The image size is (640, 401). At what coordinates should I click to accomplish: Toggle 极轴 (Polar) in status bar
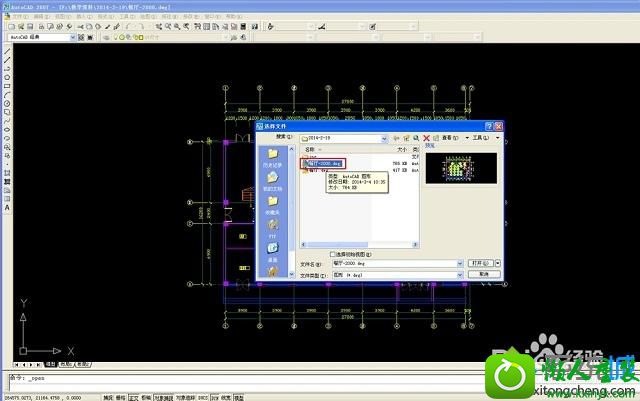coord(146,397)
